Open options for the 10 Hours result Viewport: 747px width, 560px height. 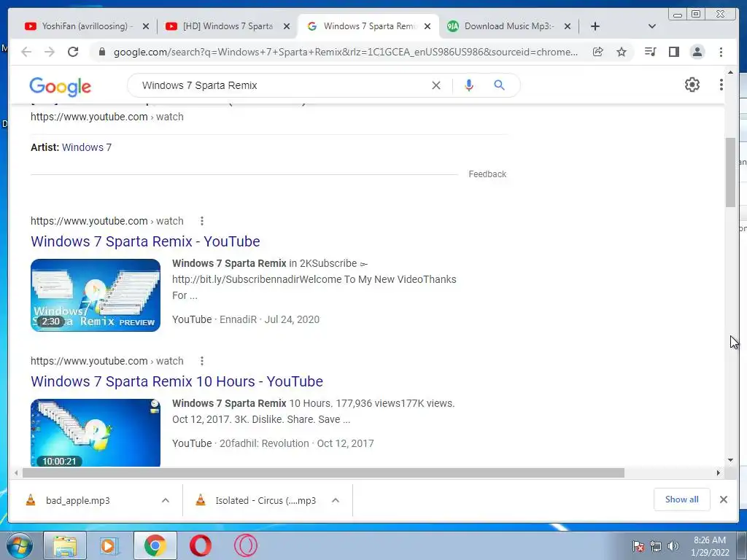point(202,361)
